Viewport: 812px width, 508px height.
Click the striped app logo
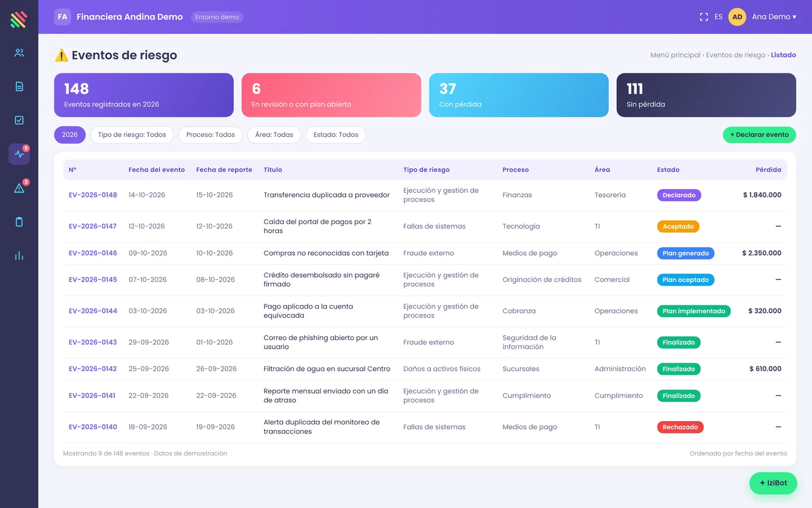(x=19, y=19)
